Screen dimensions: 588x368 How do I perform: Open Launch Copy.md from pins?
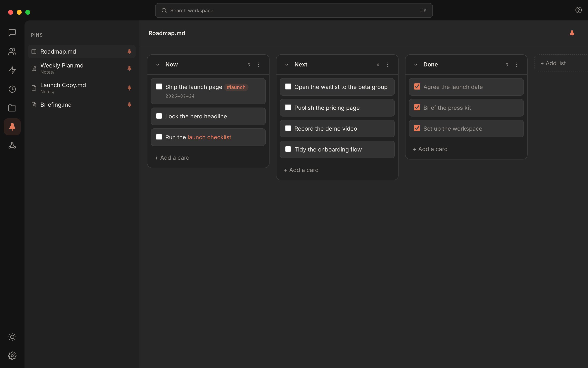tap(81, 88)
